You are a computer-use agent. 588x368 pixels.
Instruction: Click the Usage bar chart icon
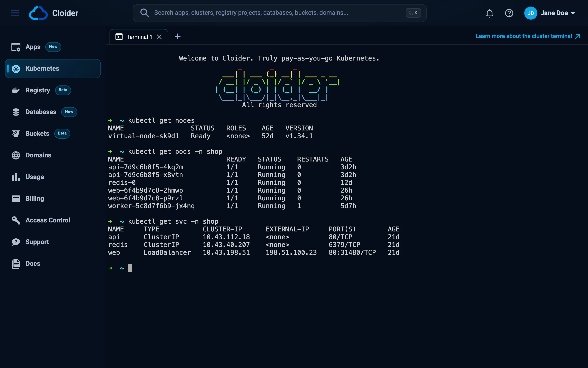tap(16, 177)
